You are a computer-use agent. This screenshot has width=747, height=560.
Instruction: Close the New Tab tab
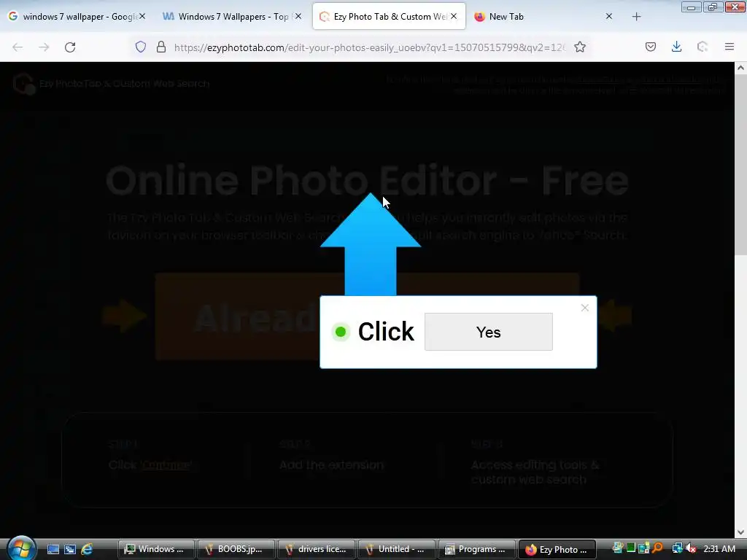point(609,16)
